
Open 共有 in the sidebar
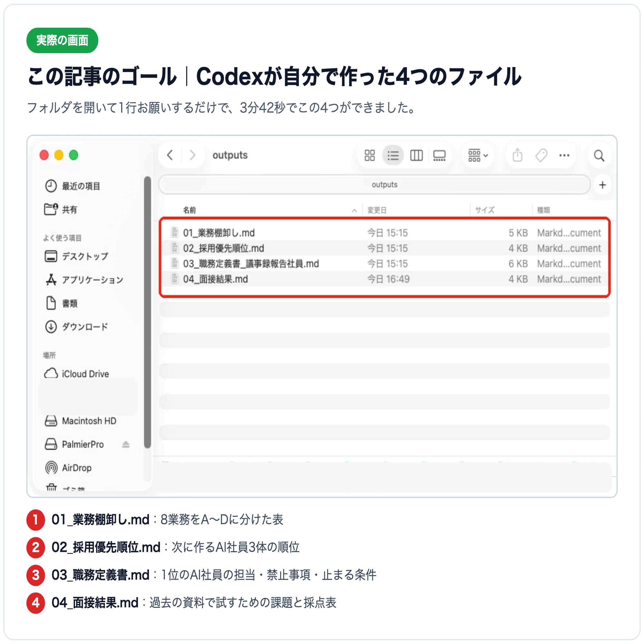(61, 210)
